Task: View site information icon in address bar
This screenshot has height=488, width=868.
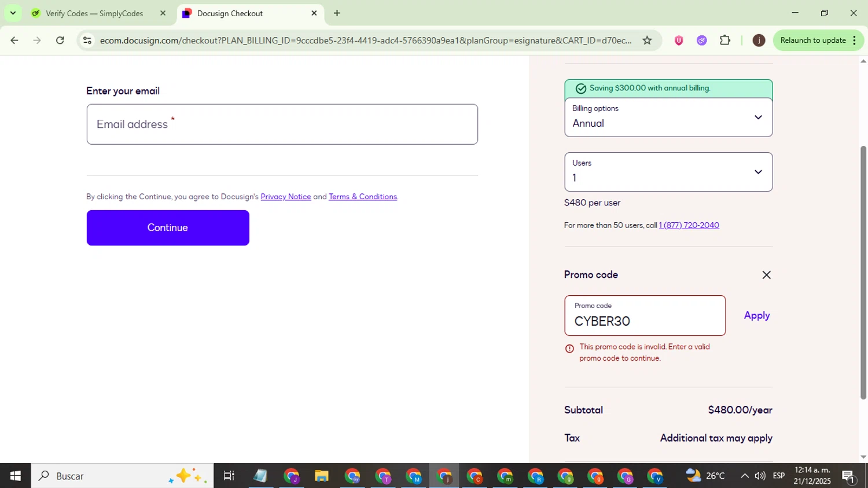Action: [87, 41]
